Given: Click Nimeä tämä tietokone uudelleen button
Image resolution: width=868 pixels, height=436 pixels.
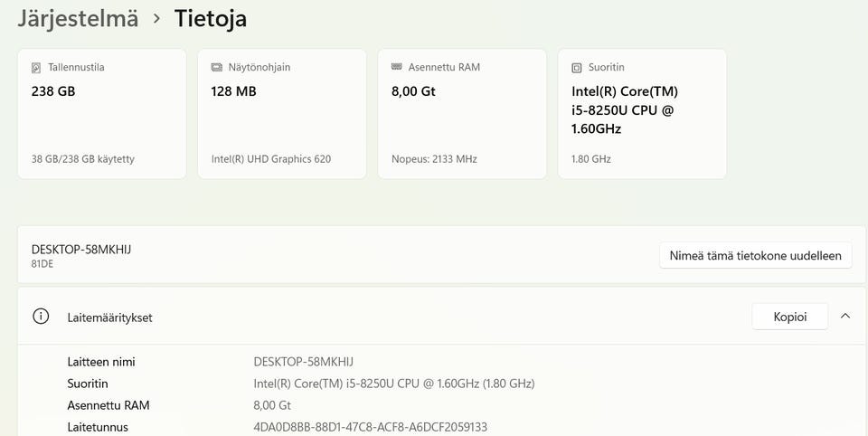Looking at the screenshot, I should tap(756, 256).
